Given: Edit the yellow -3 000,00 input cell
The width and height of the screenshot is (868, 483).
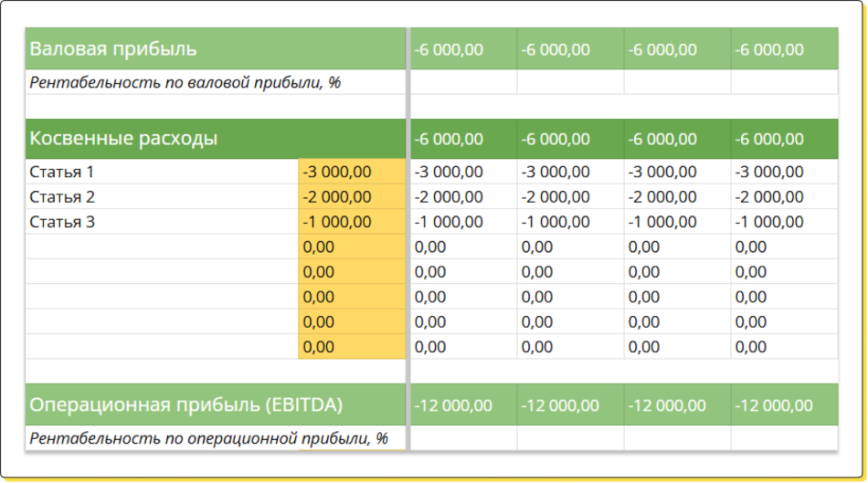Looking at the screenshot, I should click(x=352, y=172).
